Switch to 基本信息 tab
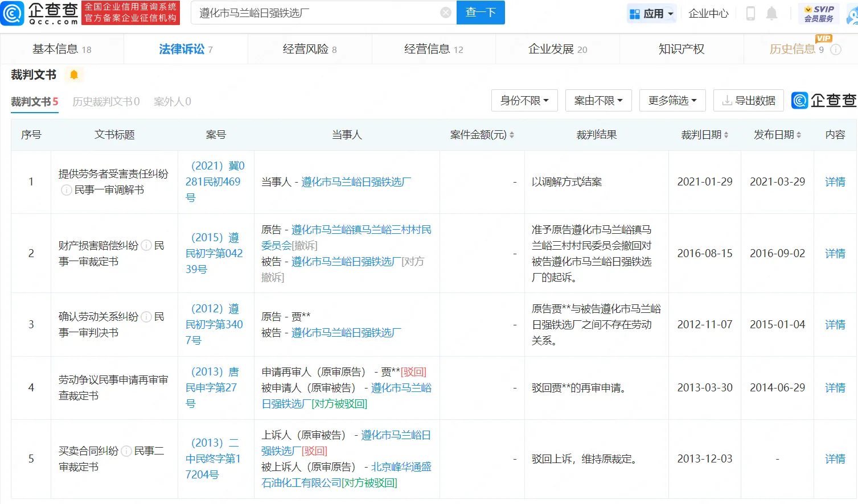 (62, 49)
